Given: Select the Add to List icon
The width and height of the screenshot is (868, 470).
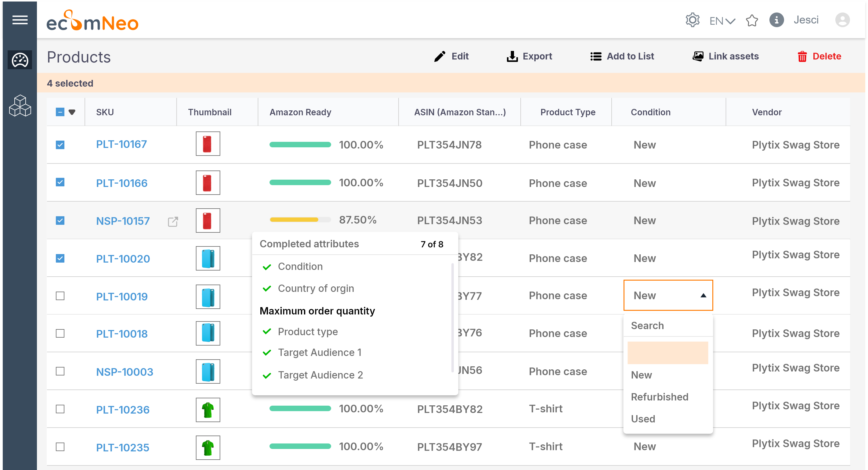Looking at the screenshot, I should (596, 56).
